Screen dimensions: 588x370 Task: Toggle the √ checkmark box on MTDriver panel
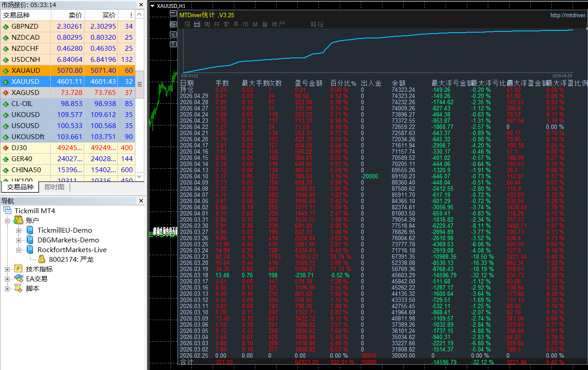pos(173,34)
